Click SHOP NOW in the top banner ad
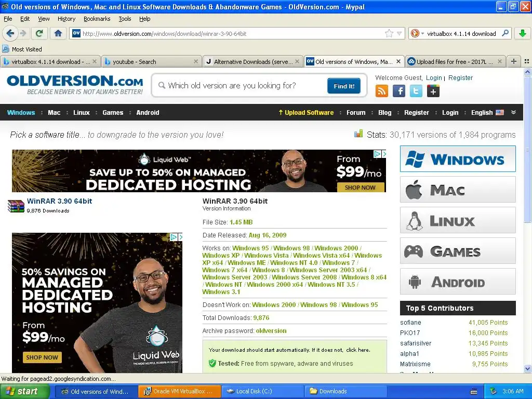 click(x=361, y=187)
